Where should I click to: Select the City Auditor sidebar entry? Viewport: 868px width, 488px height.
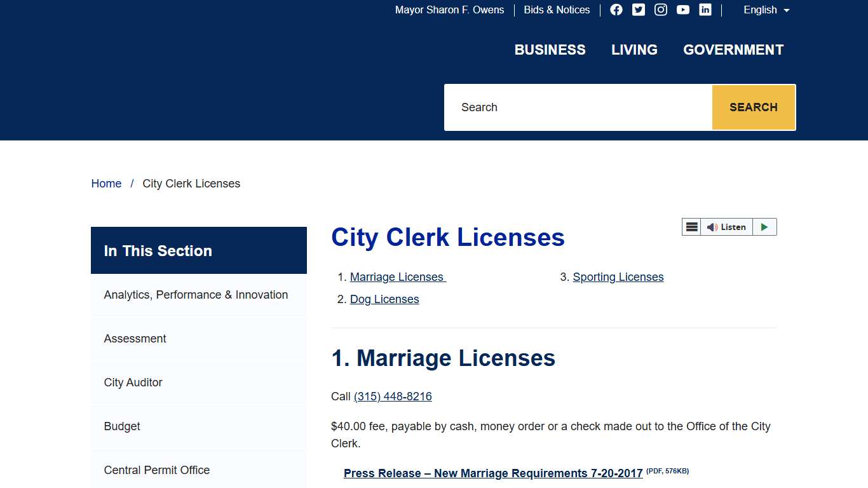(132, 382)
